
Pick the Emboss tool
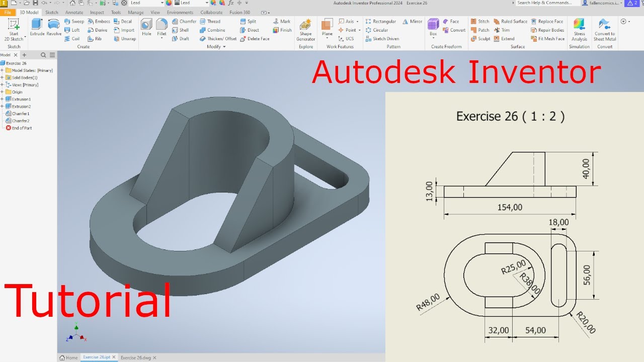click(x=99, y=22)
